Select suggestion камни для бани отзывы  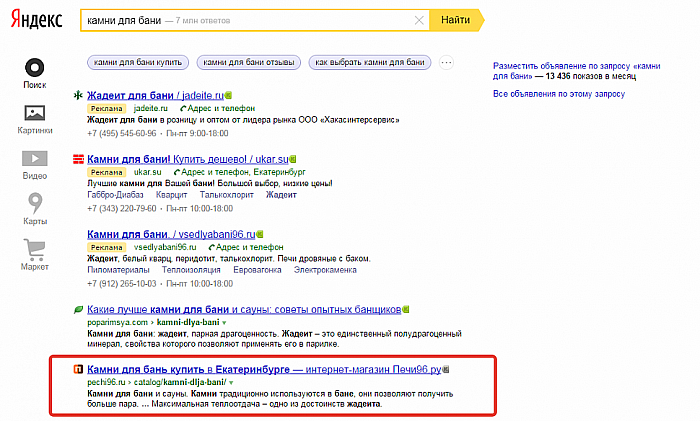(249, 63)
